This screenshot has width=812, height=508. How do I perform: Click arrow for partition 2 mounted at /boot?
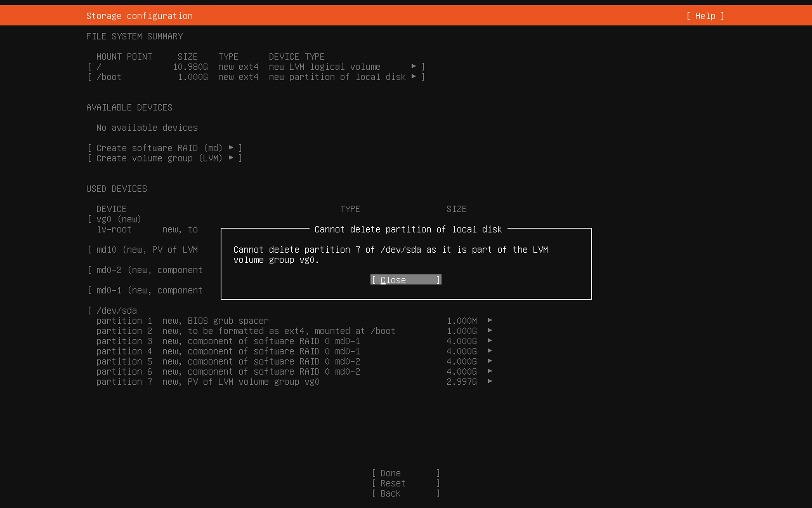490,331
